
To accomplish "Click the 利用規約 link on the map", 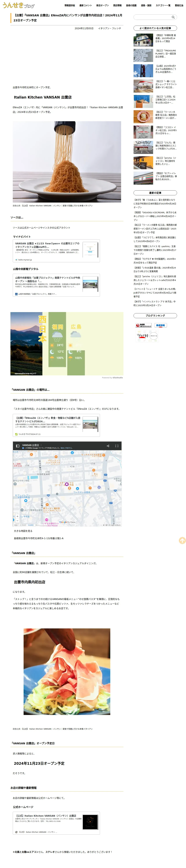I will pyautogui.click(x=30, y=525).
